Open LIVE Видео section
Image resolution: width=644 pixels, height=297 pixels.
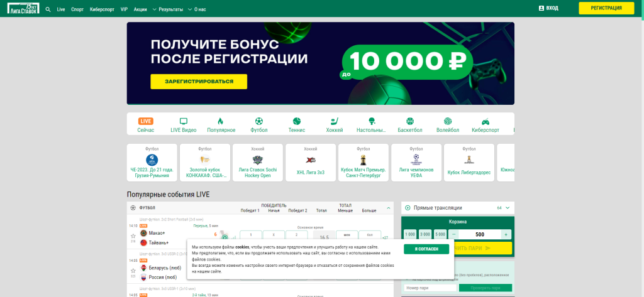pyautogui.click(x=184, y=125)
